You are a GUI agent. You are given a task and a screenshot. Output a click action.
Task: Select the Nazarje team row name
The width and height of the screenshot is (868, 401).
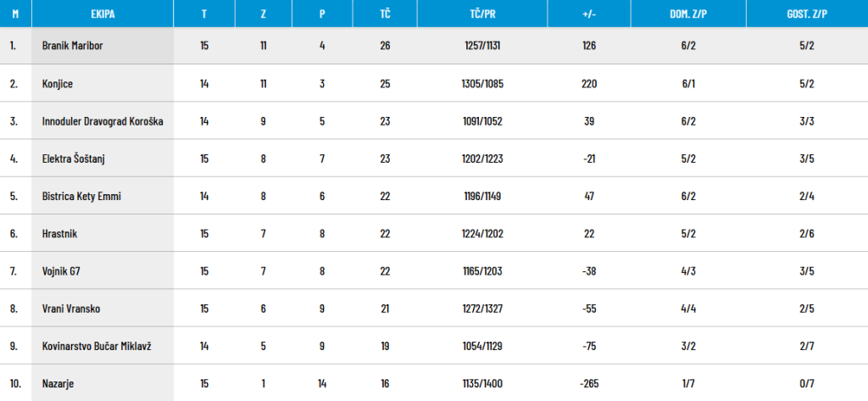pyautogui.click(x=58, y=383)
